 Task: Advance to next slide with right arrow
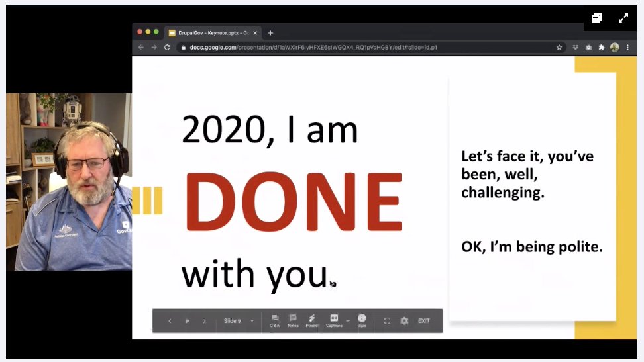pos(204,321)
